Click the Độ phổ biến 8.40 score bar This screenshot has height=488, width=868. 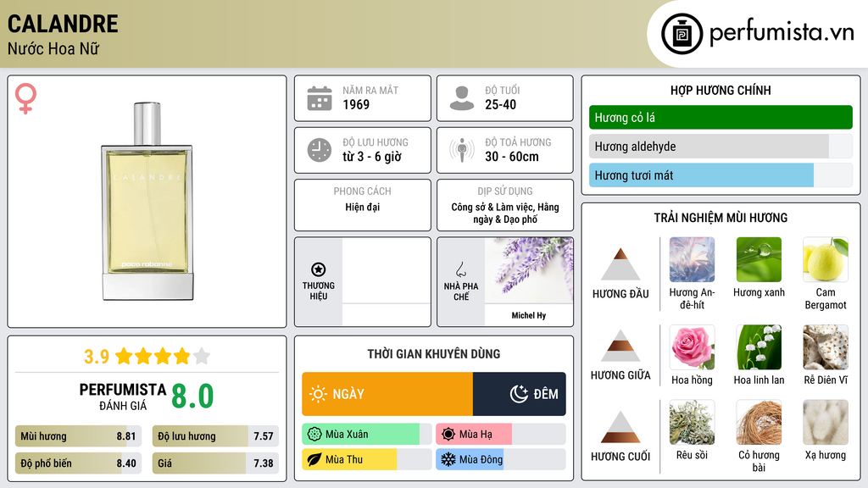coord(78,463)
